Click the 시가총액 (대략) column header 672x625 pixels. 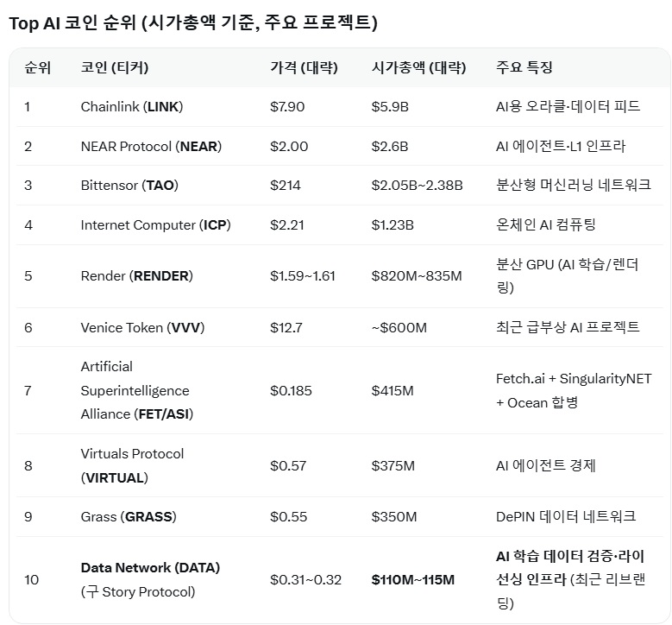[418, 67]
